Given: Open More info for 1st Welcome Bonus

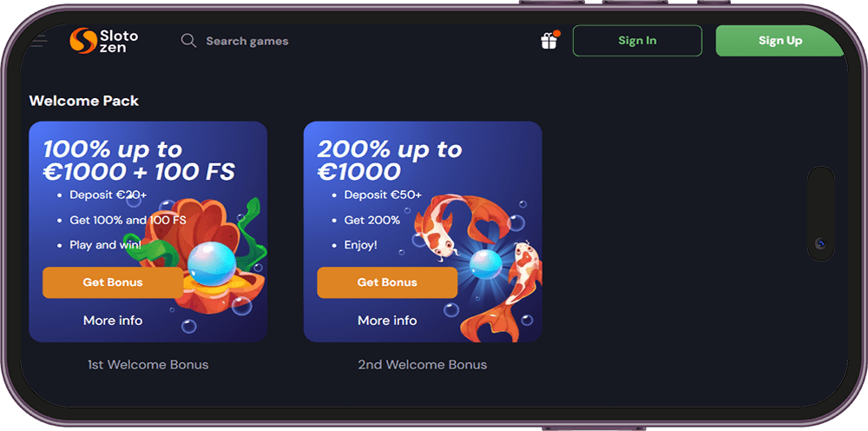Looking at the screenshot, I should pyautogui.click(x=113, y=320).
